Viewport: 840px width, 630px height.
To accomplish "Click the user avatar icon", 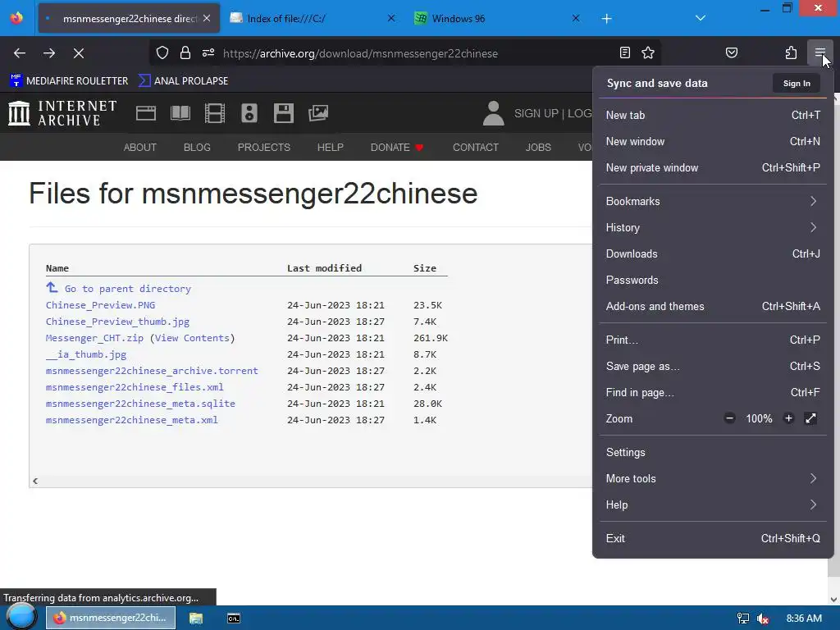I will click(493, 113).
